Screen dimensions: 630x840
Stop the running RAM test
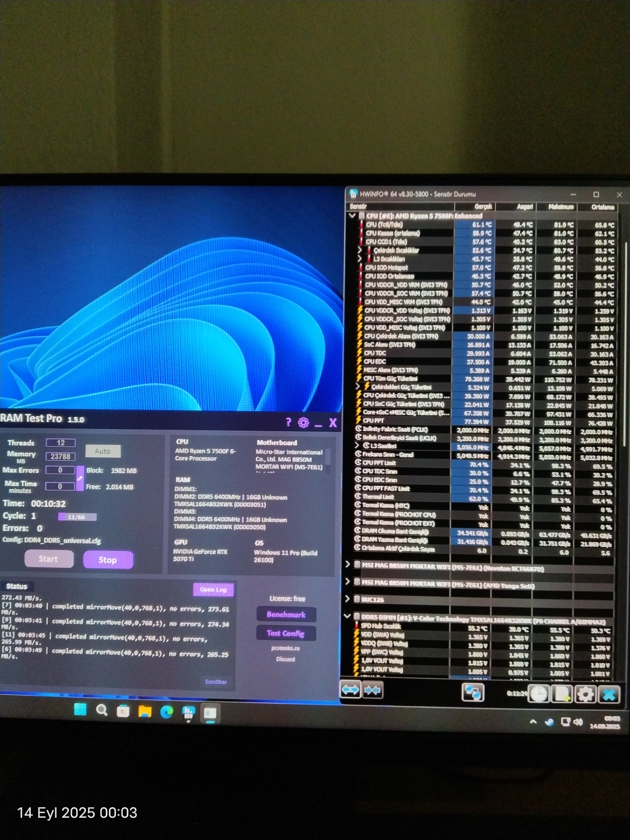108,560
